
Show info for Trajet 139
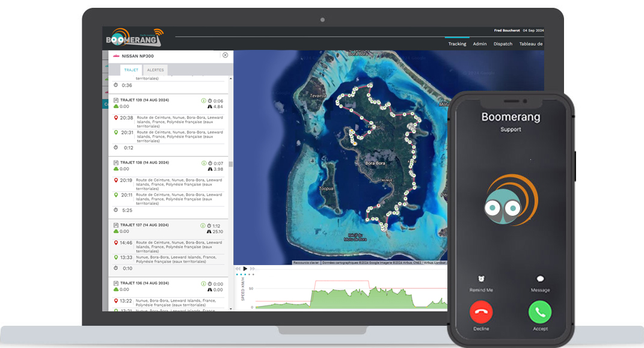[203, 101]
